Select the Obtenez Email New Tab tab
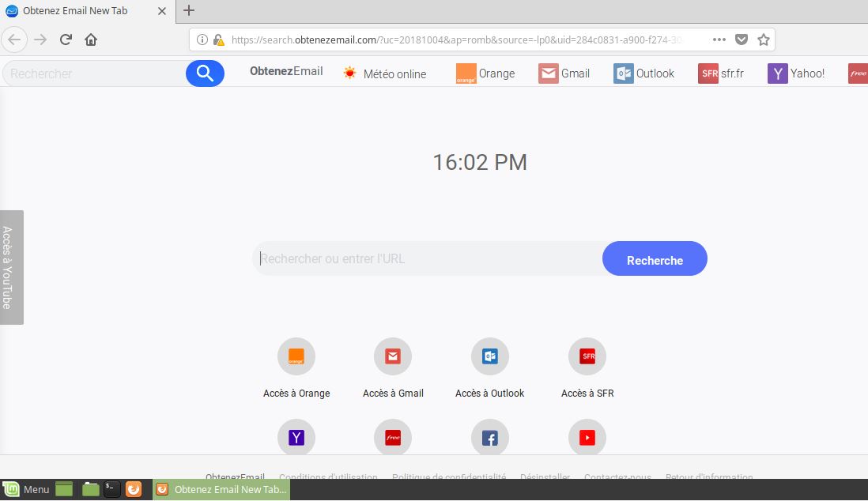The width and height of the screenshot is (868, 501). tap(88, 11)
